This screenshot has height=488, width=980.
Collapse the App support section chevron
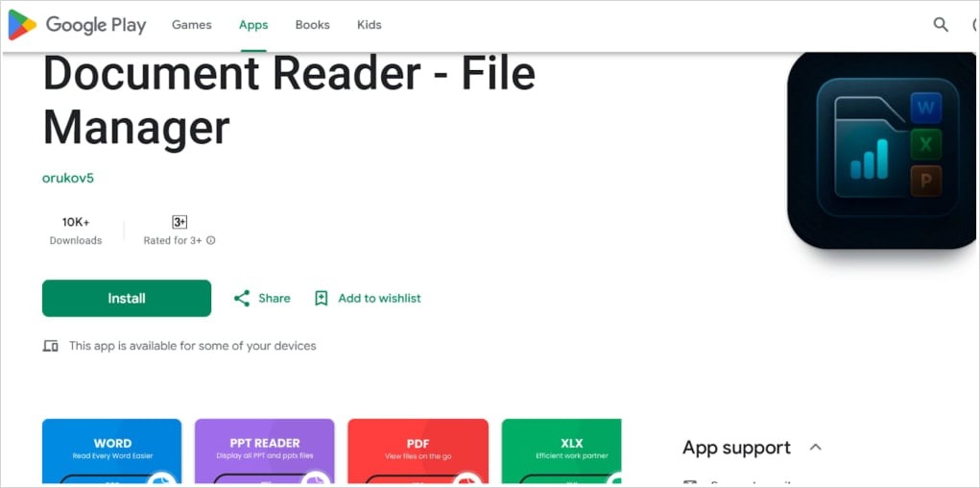coord(816,448)
